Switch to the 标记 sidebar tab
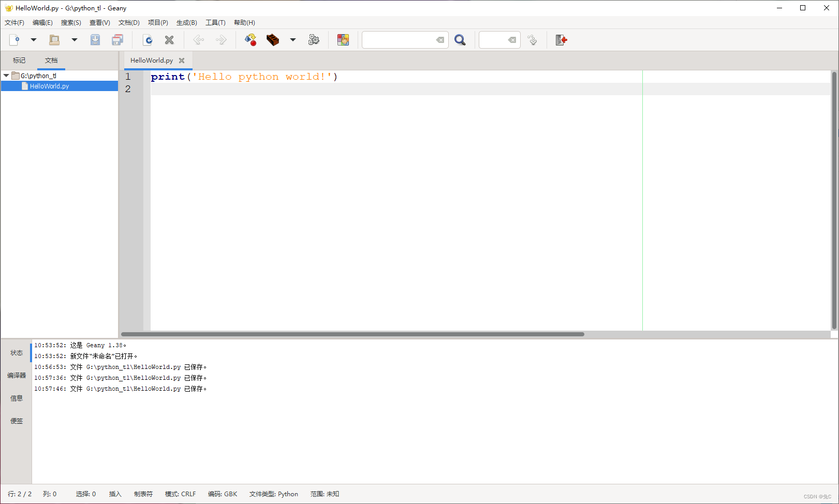This screenshot has width=839, height=504. [x=19, y=61]
